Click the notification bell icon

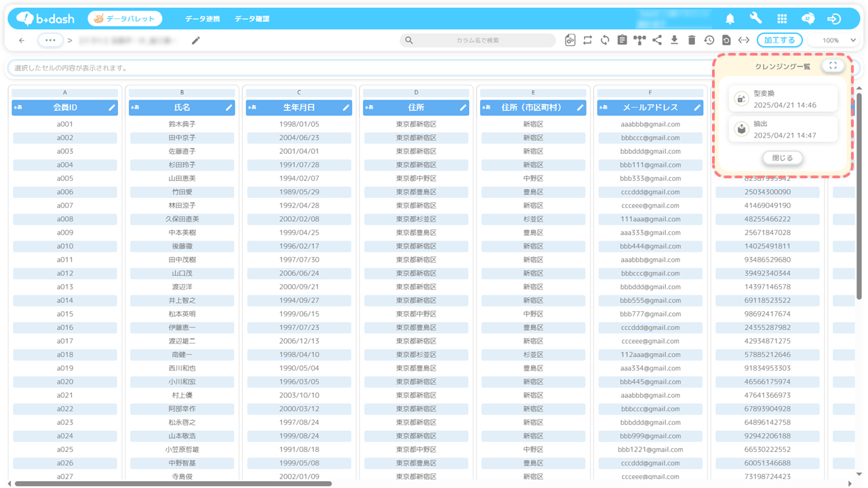[730, 19]
